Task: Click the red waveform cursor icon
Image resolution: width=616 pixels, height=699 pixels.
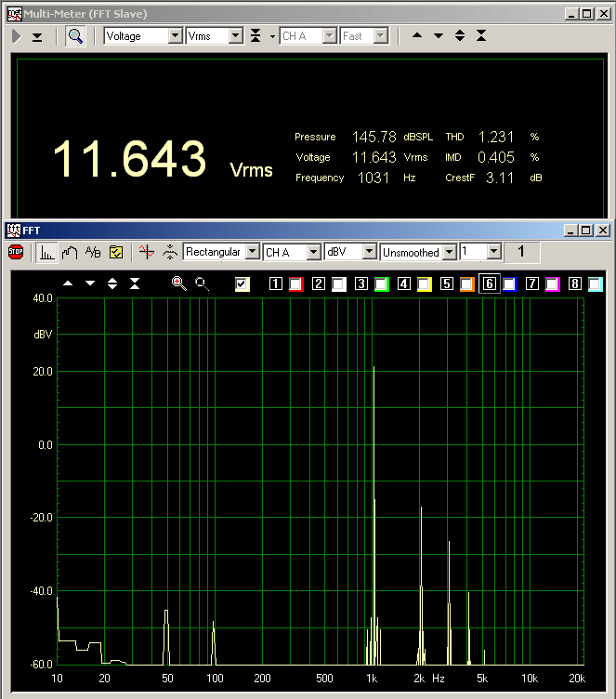Action: (146, 252)
